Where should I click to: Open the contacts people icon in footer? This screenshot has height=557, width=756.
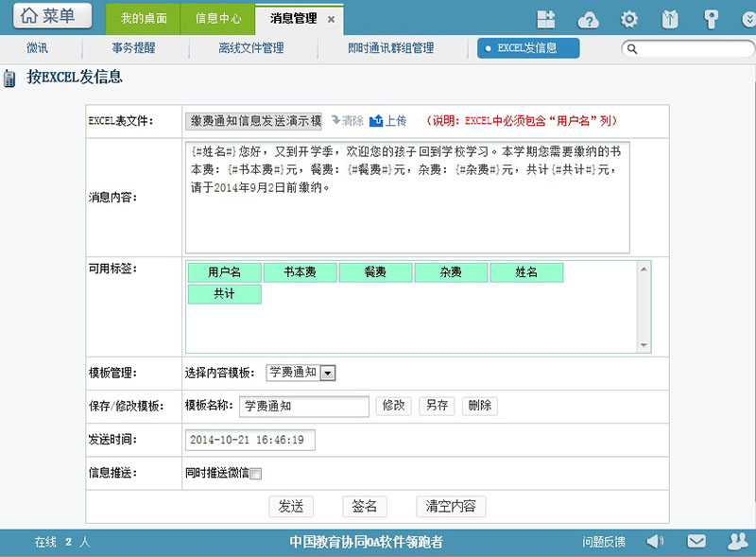[x=737, y=542]
